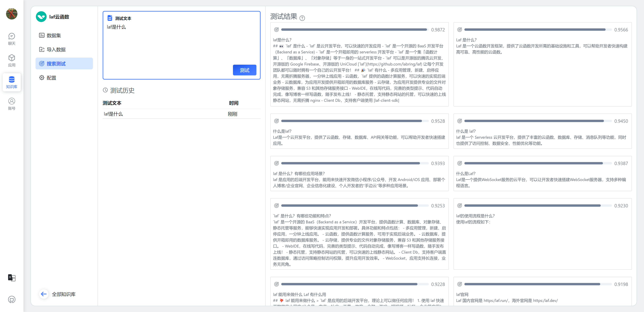Screen dimensions: 644x312
Task: Switch to 导入数据
Action: (56, 49)
